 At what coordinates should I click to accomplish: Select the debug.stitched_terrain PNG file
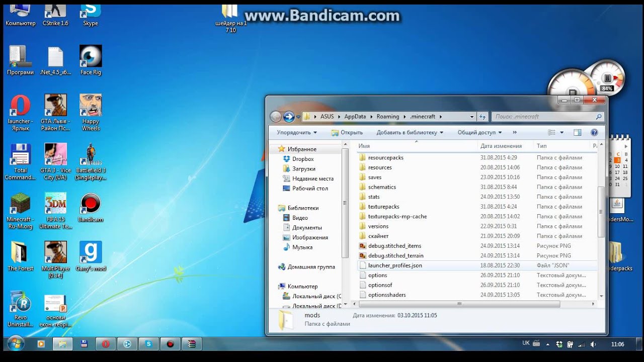point(476,256)
